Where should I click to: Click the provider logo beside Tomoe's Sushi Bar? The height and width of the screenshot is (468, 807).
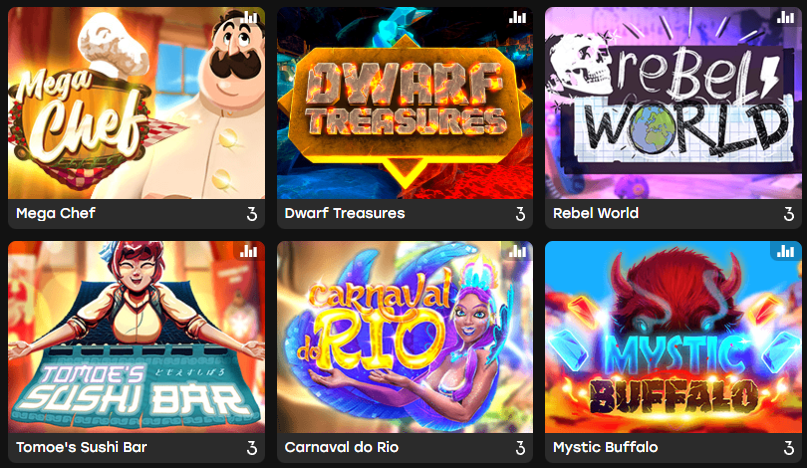(252, 447)
